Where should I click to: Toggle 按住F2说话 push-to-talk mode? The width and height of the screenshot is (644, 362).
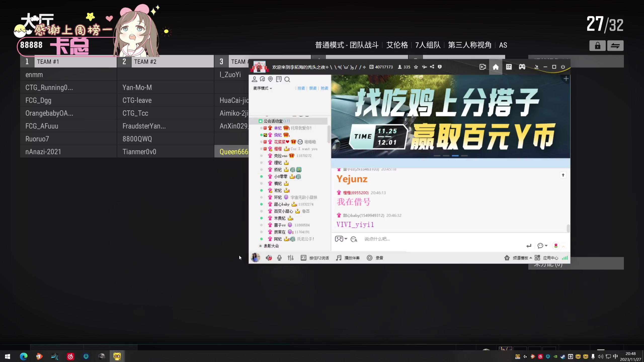(315, 258)
